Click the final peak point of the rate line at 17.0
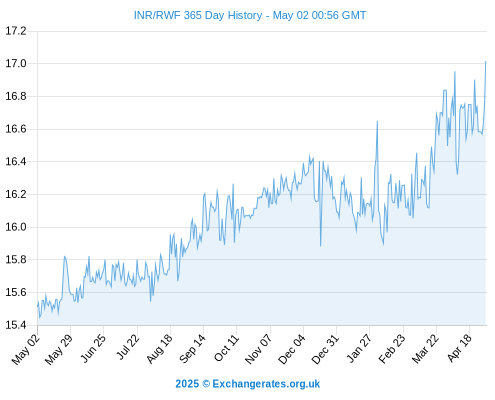Viewport: 495px width, 400px height. (x=486, y=62)
